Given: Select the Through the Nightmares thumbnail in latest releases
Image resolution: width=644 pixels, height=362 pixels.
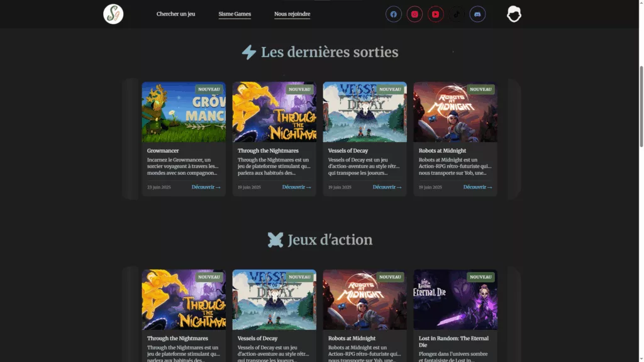Looking at the screenshot, I should 274,112.
